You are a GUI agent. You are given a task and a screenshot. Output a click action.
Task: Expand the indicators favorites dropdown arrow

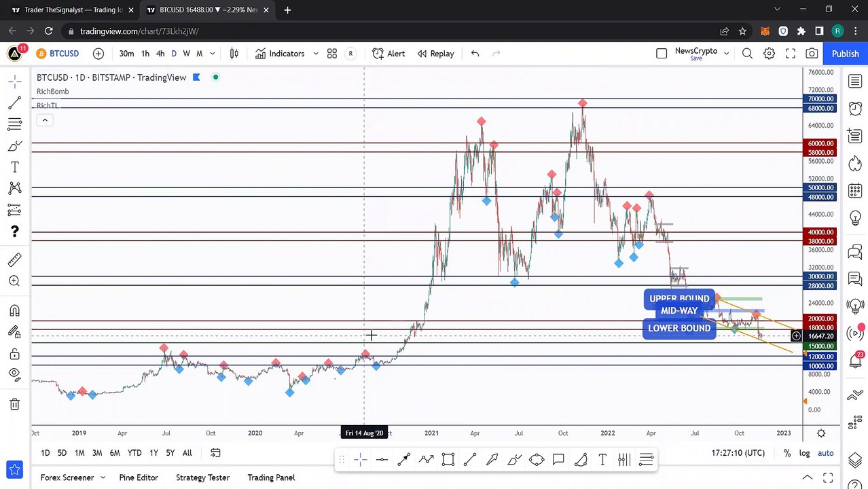point(316,54)
